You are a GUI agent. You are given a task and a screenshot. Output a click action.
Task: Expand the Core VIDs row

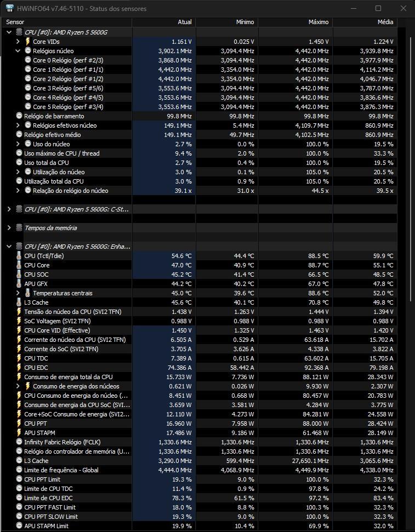[x=18, y=42]
